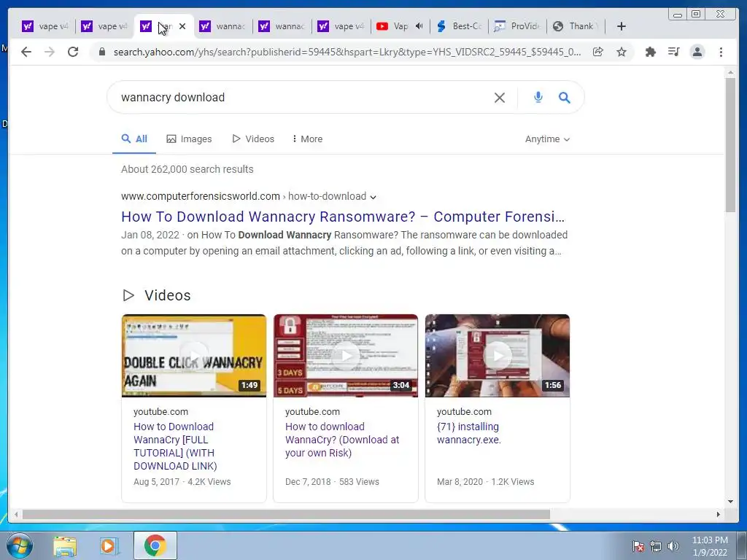Select the Videos search filter
Viewport: 747px width, 560px height.
point(253,139)
